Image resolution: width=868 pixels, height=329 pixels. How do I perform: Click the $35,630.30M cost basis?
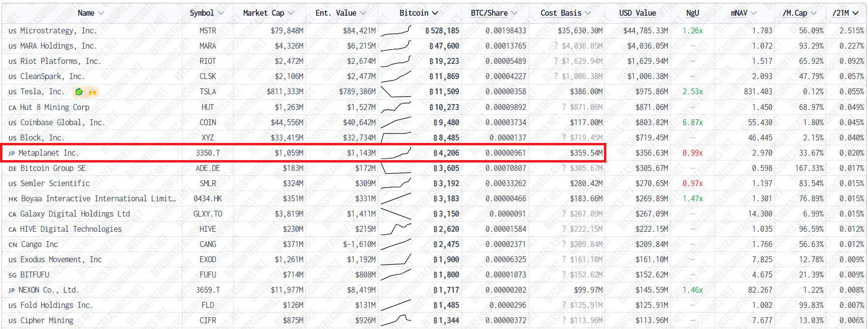(580, 30)
